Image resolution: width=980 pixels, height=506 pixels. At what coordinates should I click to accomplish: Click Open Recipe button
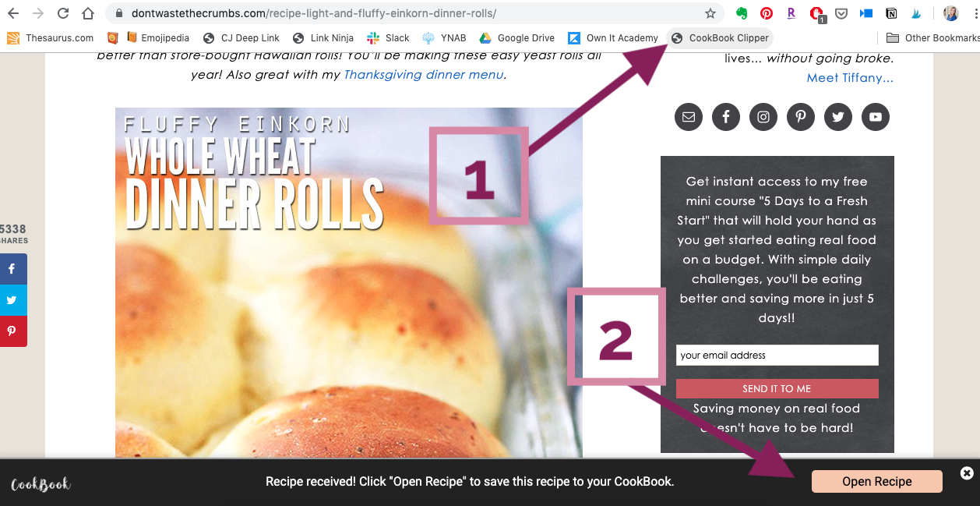pos(877,482)
